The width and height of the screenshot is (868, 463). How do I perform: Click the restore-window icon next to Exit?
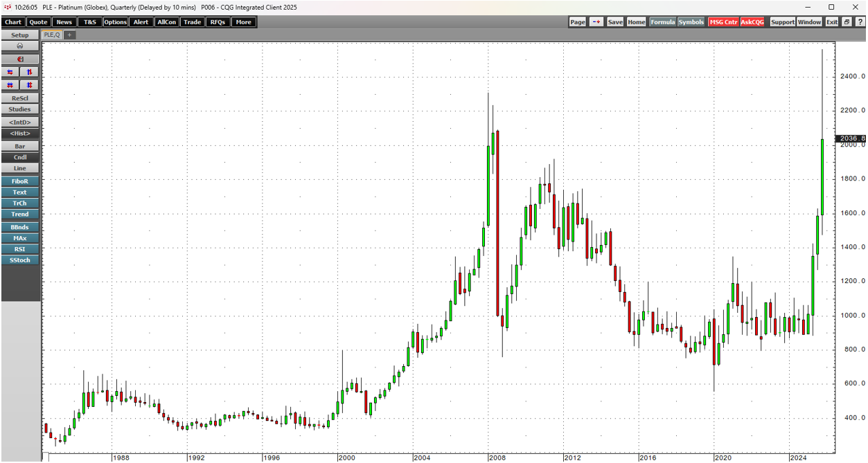[x=847, y=22]
